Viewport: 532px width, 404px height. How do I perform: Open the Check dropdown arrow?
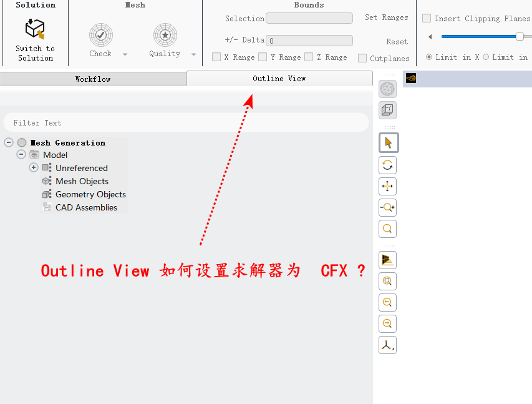[125, 54]
